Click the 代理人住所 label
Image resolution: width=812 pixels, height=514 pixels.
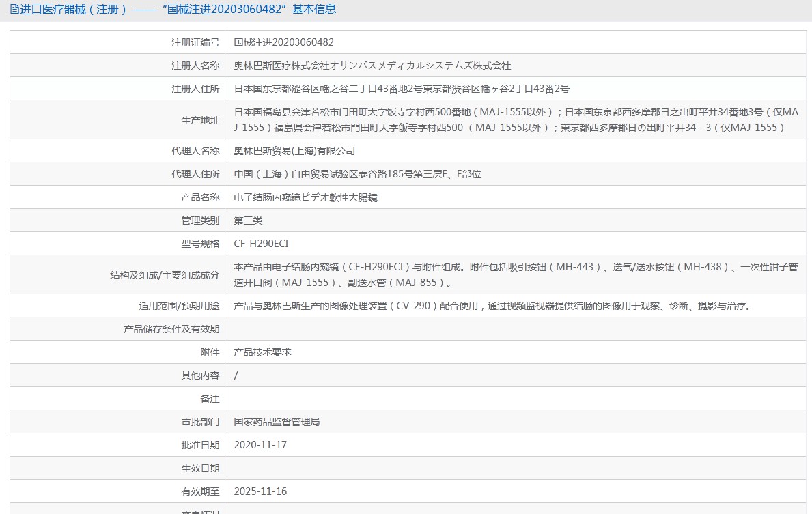(x=195, y=175)
